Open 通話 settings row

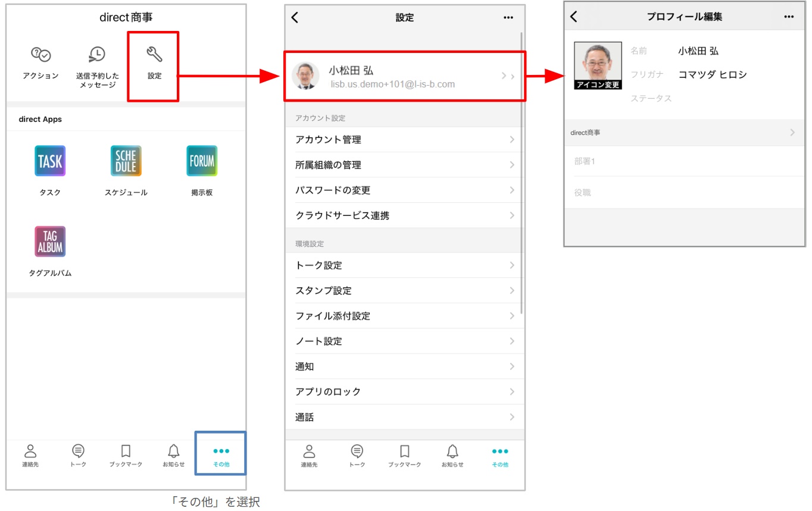click(404, 417)
